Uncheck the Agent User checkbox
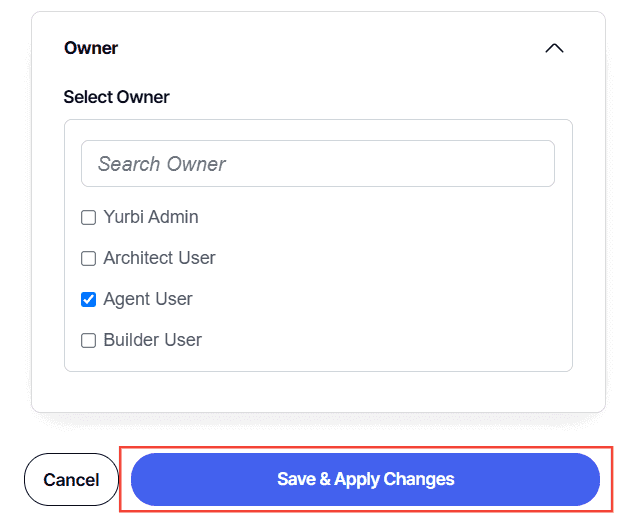Screen dimensions: 629x518 [x=89, y=299]
